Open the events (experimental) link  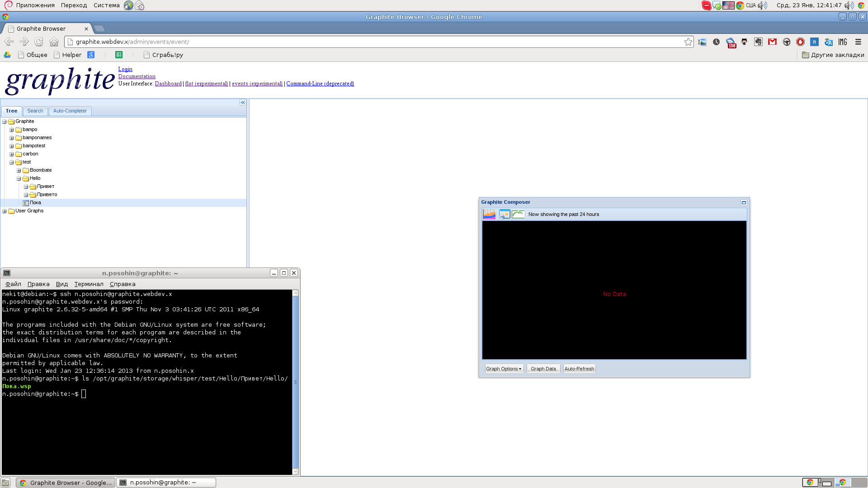pyautogui.click(x=257, y=84)
